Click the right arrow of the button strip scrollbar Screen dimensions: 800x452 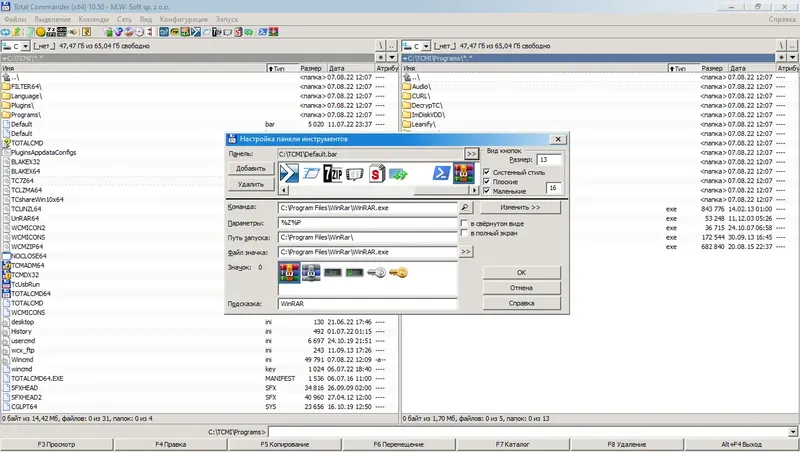[474, 190]
